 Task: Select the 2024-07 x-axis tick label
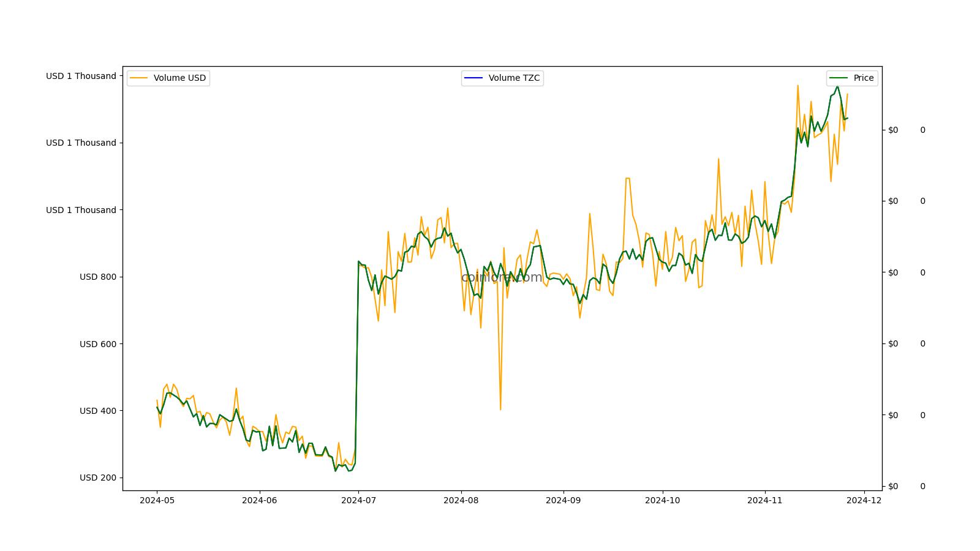358,500
